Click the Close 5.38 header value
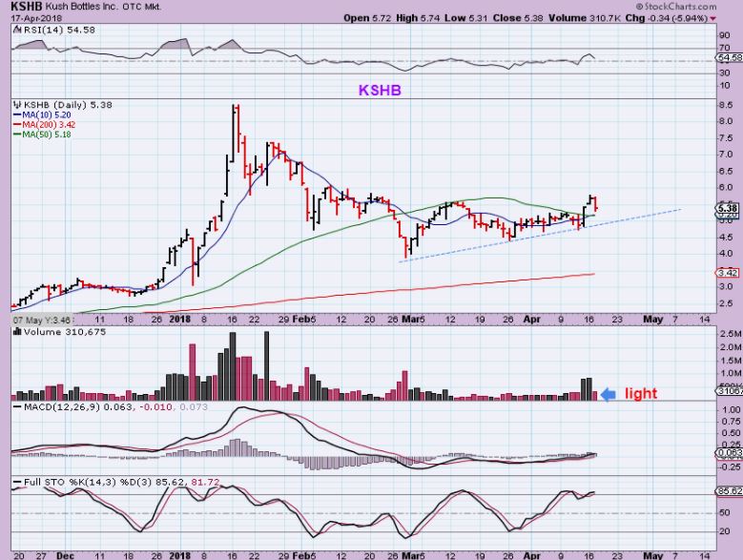Viewport: 743px width, 560px height. pyautogui.click(x=518, y=18)
